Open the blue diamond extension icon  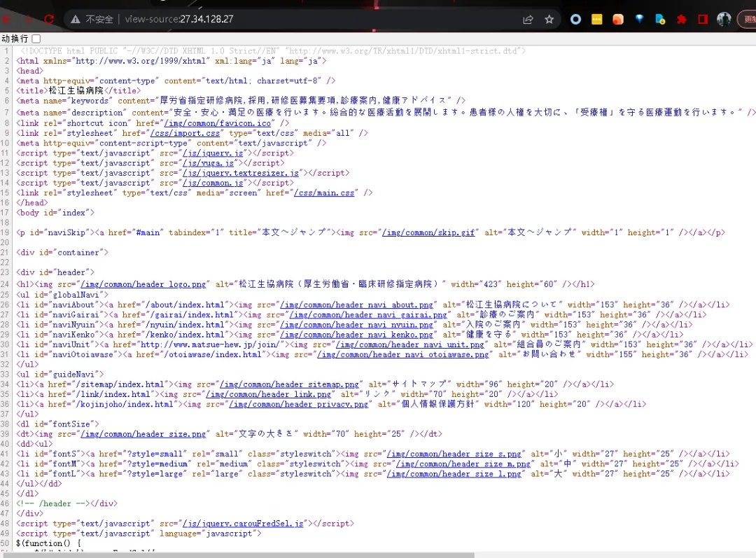coord(639,20)
